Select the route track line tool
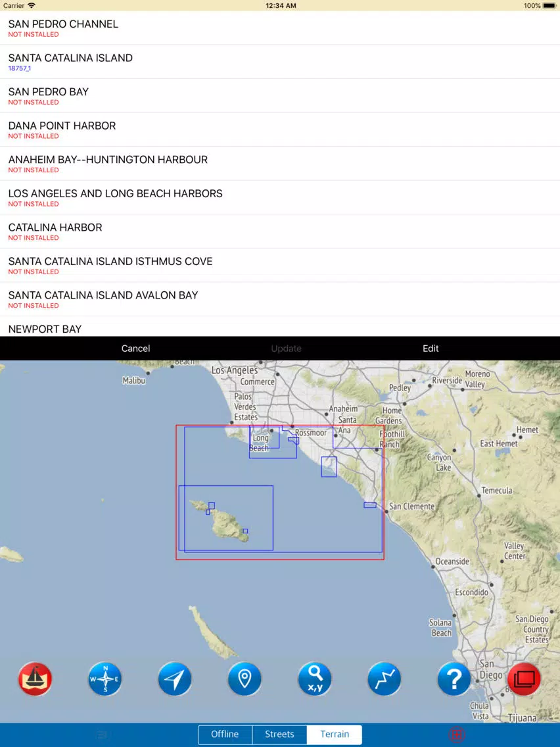560x747 pixels. pyautogui.click(x=385, y=679)
